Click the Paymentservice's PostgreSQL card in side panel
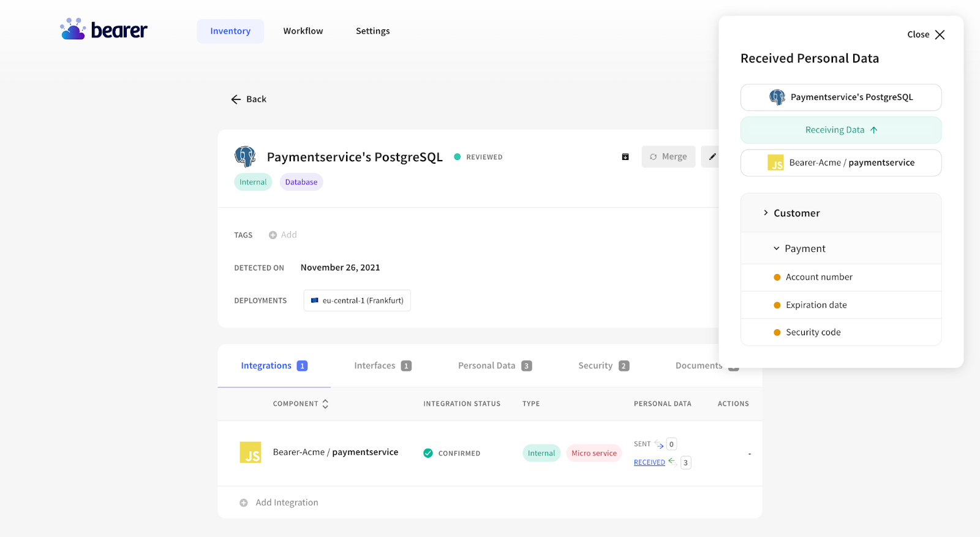The image size is (980, 537). pos(841,97)
